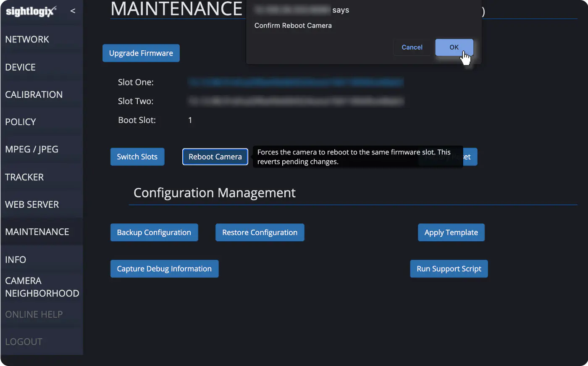Viewport: 588px width, 366px height.
Task: Click Backup Configuration button
Action: click(154, 233)
